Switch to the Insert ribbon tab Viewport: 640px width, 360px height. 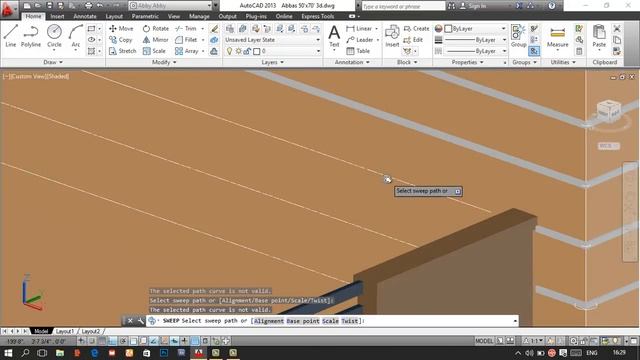coord(57,16)
